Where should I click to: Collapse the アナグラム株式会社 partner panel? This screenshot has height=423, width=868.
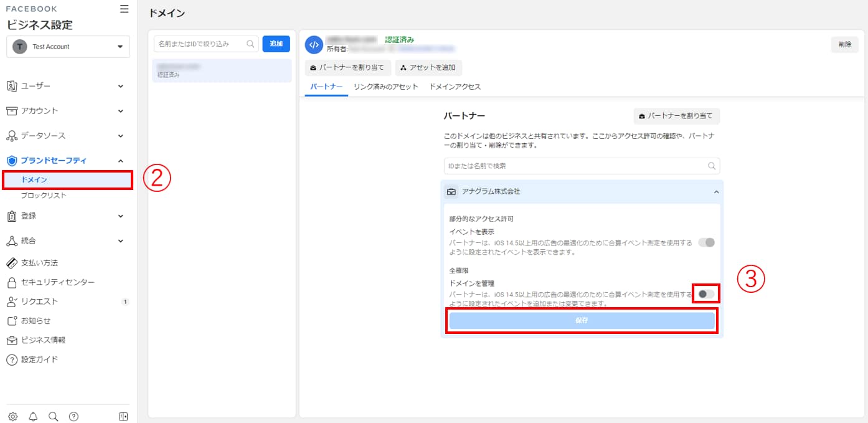point(715,192)
